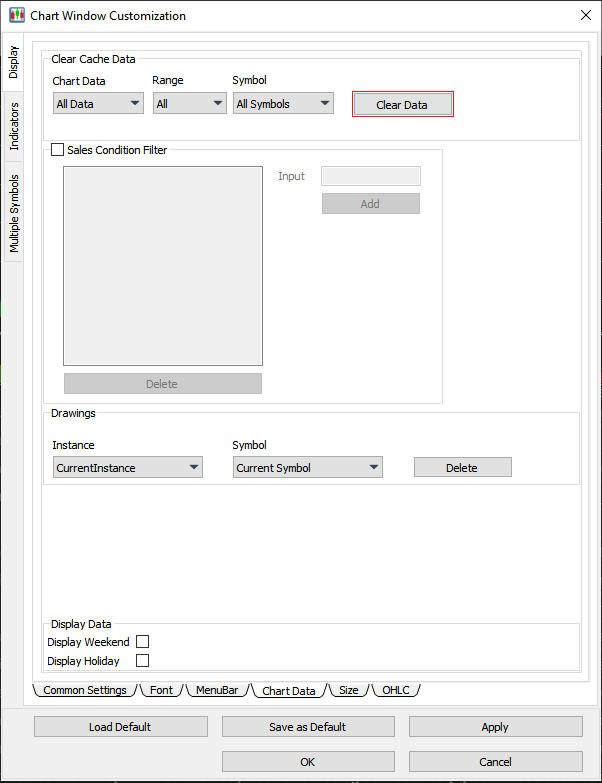The width and height of the screenshot is (602, 783).
Task: Open the Chart Data dropdown
Action: (98, 103)
